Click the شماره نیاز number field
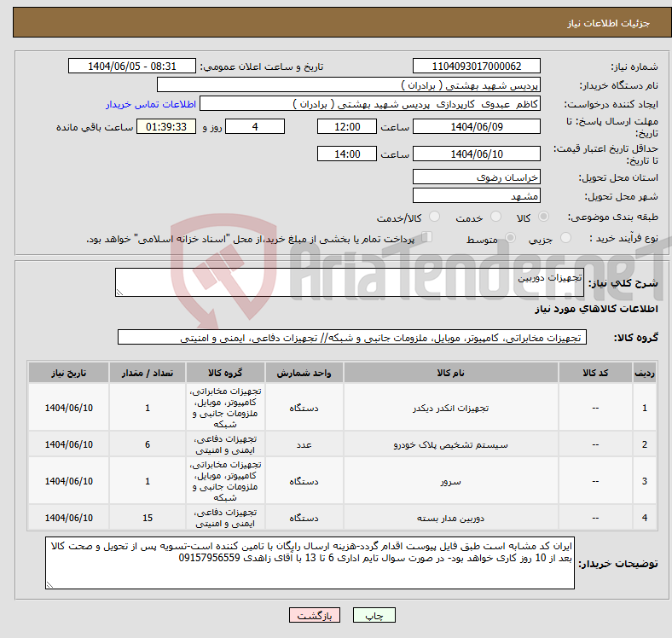672x638 pixels. point(476,66)
